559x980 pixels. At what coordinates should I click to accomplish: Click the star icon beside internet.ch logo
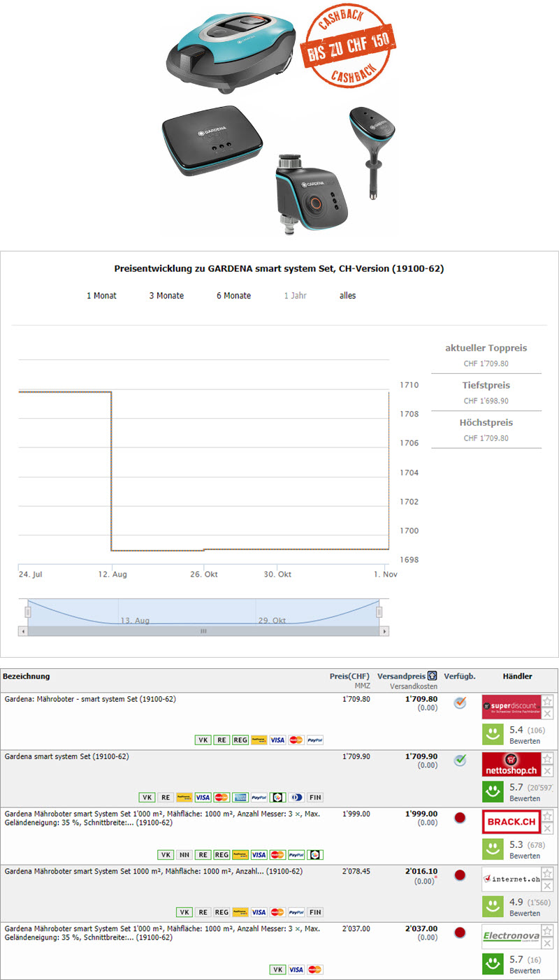548,873
